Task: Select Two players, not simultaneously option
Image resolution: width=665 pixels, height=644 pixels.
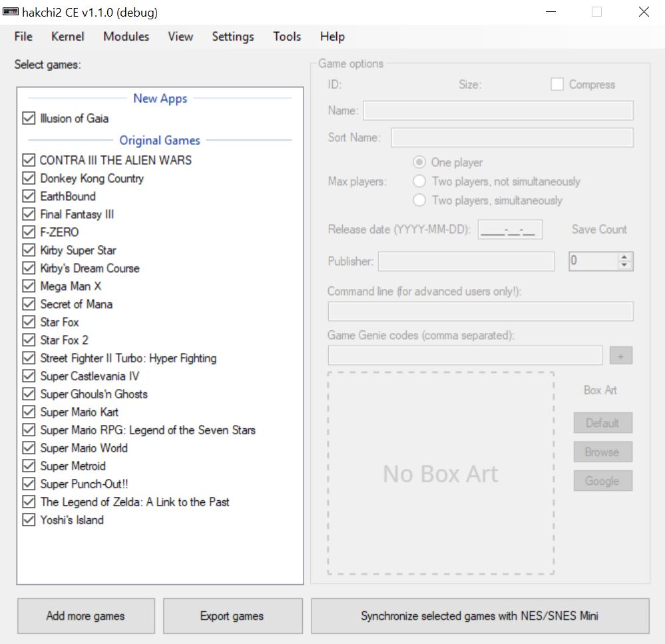Action: click(419, 181)
